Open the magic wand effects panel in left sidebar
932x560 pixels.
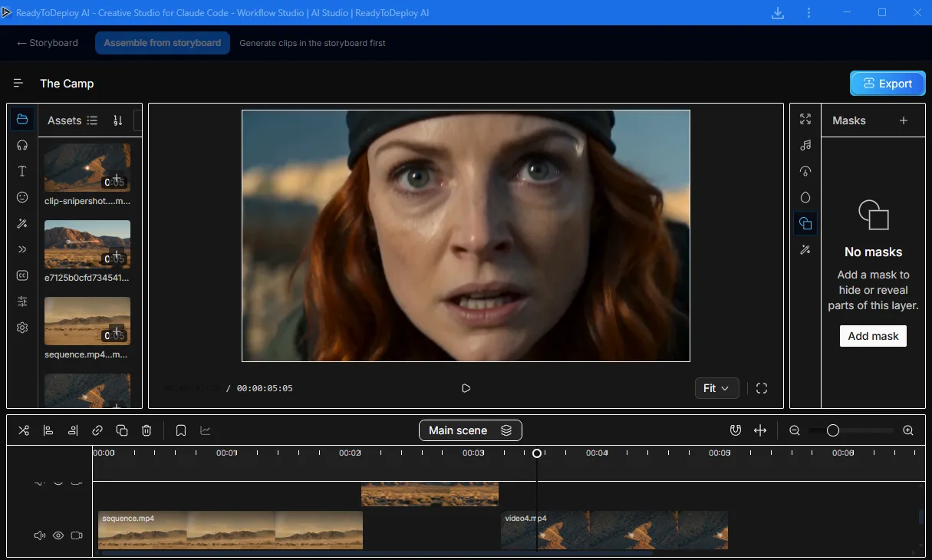pyautogui.click(x=22, y=223)
